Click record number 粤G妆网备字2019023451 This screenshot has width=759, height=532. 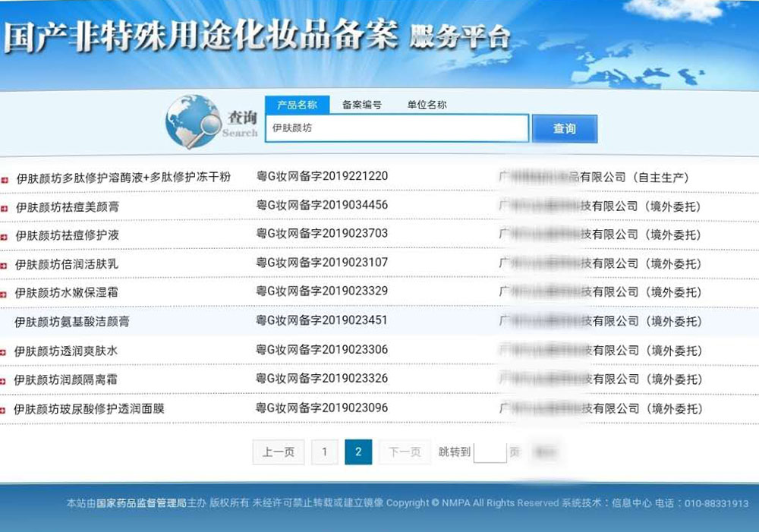click(x=322, y=320)
